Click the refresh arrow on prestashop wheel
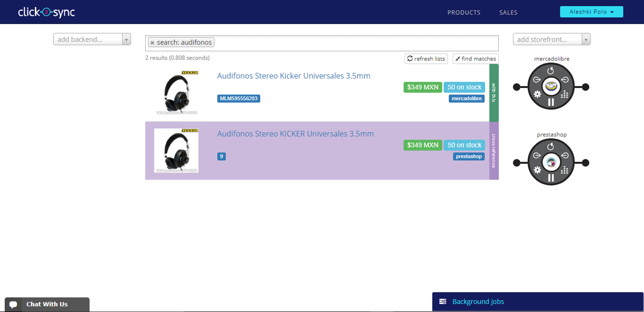This screenshot has width=644, height=312. tap(550, 147)
